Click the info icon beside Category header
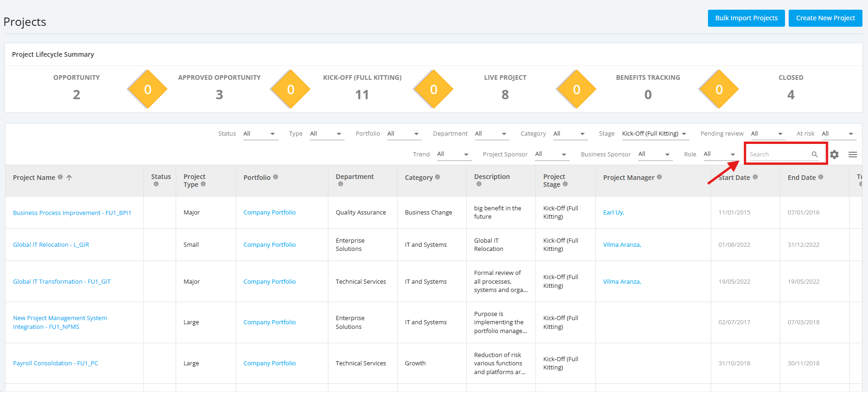This screenshot has height=393, width=868. pos(437,177)
